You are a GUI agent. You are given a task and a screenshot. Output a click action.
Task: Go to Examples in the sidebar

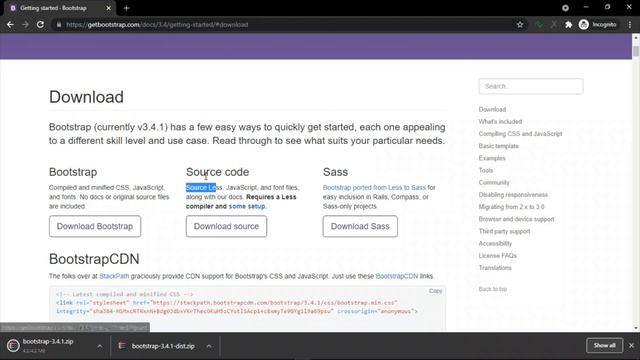[492, 158]
